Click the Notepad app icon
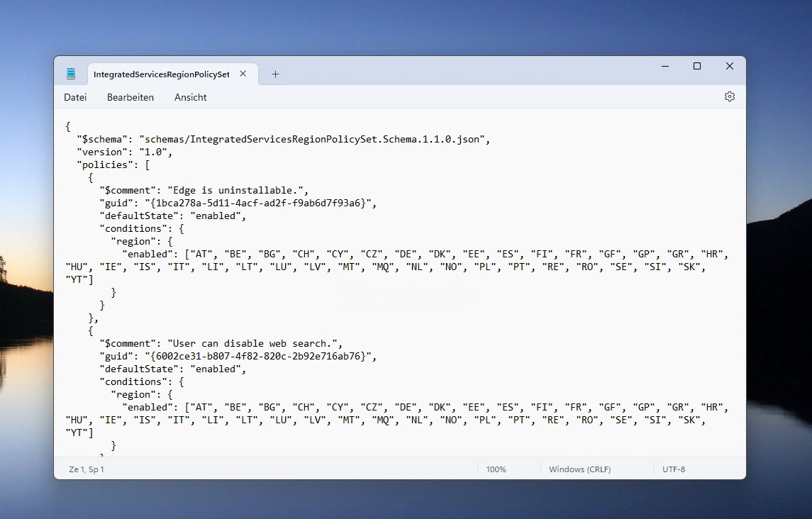The height and width of the screenshot is (519, 812). coord(71,74)
